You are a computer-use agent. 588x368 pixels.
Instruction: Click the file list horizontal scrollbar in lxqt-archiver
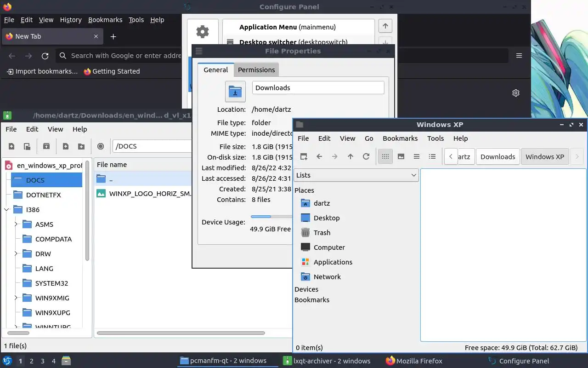pos(181,333)
